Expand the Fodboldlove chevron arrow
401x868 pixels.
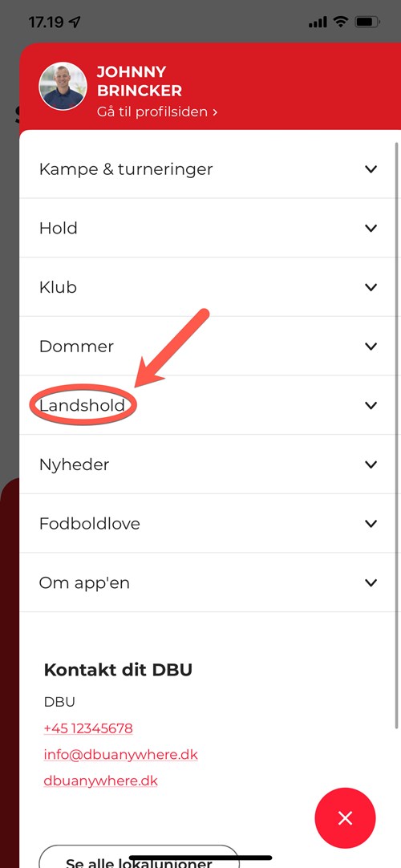371,524
